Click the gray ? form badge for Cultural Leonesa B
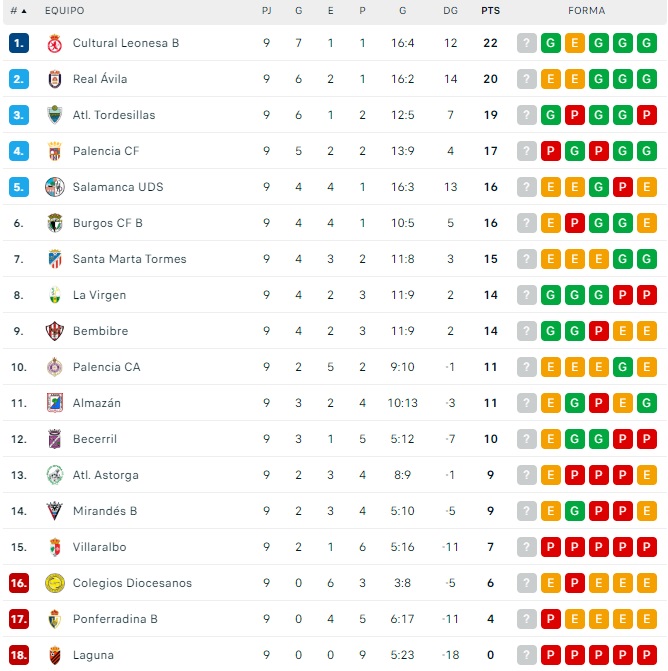 click(x=527, y=43)
